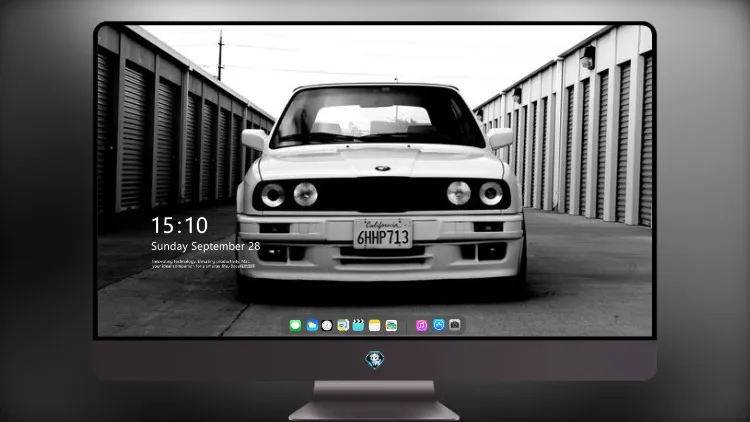
Task: Launch the pink iTunes music icon
Action: click(421, 325)
